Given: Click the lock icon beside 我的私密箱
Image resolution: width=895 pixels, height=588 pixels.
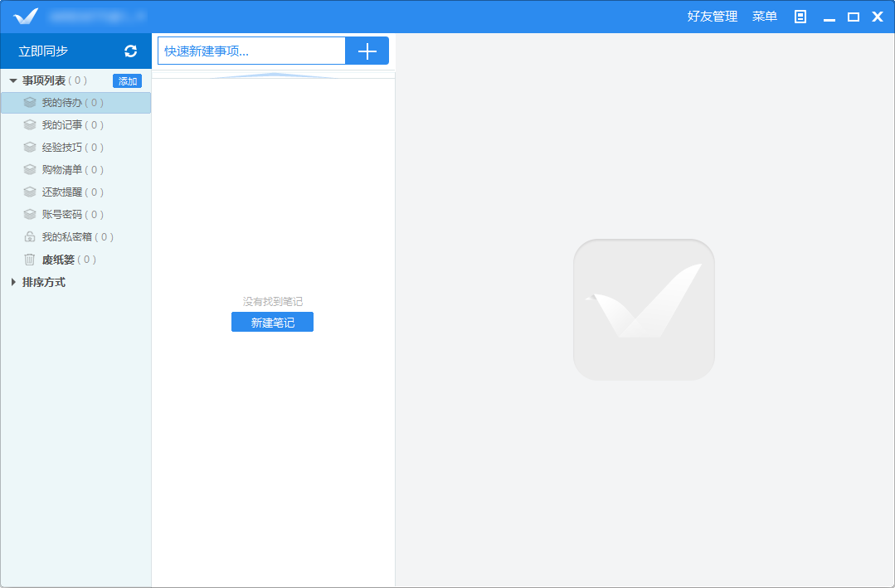Looking at the screenshot, I should [30, 236].
